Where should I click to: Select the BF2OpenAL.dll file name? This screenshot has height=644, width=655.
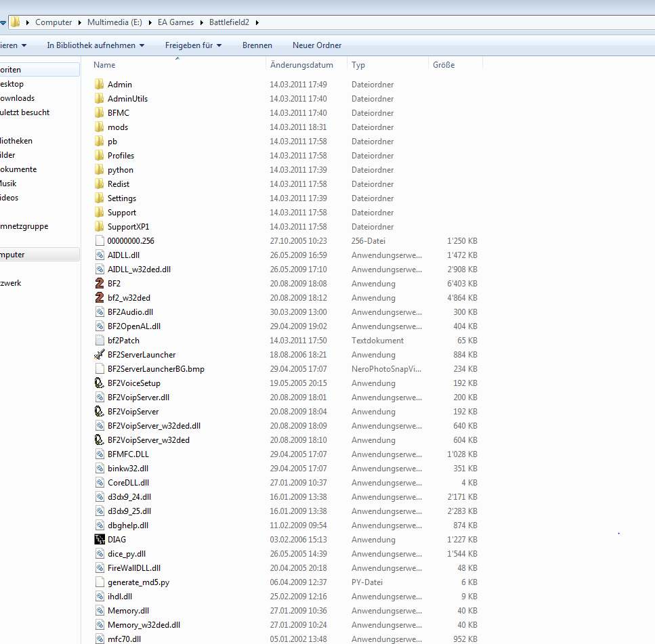pyautogui.click(x=134, y=326)
